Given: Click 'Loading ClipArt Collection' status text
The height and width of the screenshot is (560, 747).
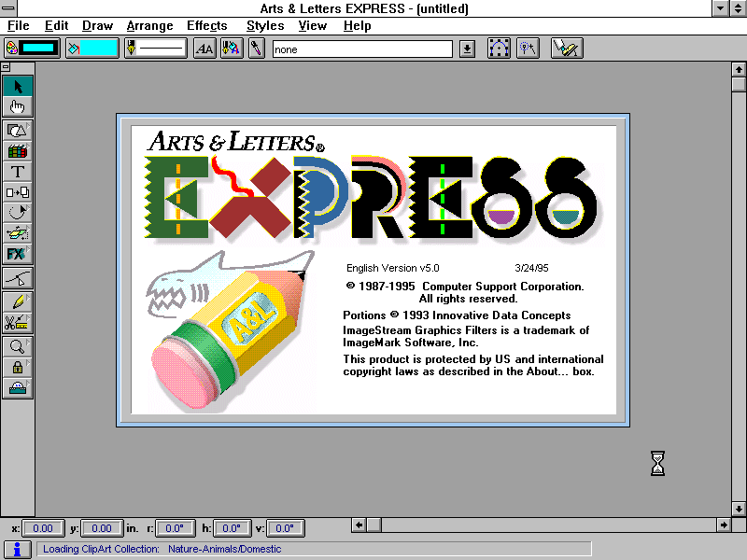Looking at the screenshot, I should pos(101,549).
